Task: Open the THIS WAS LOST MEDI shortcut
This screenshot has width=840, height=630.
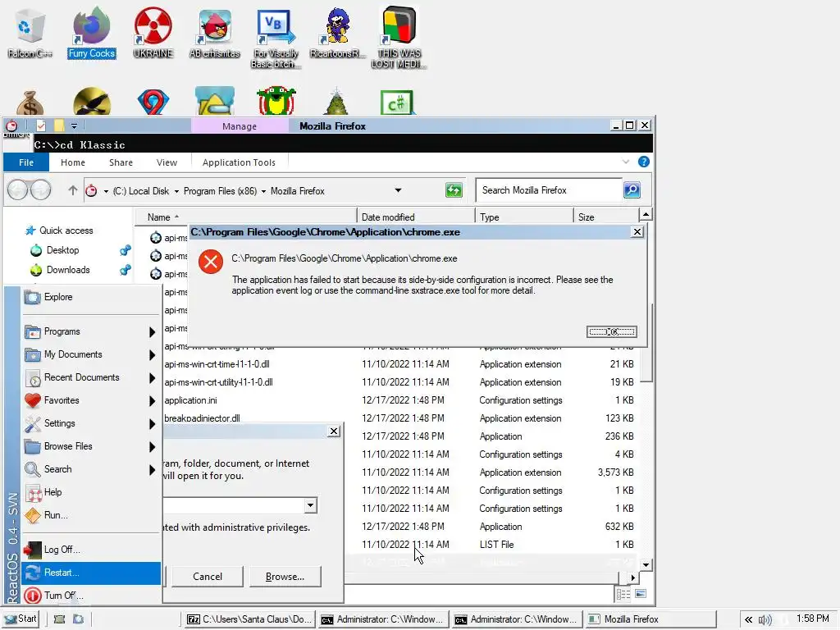Action: [x=399, y=38]
